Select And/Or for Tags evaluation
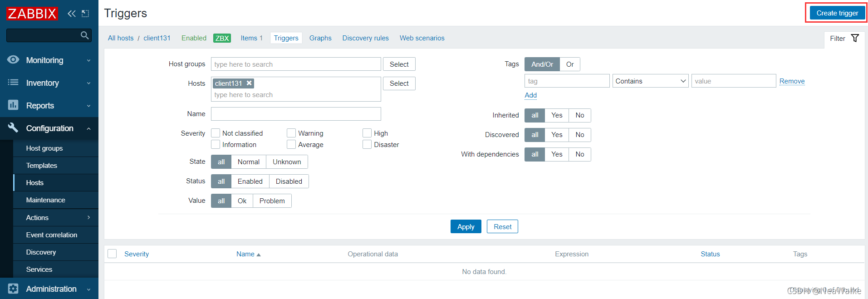Screen dimensions: 868x299 [x=542, y=64]
